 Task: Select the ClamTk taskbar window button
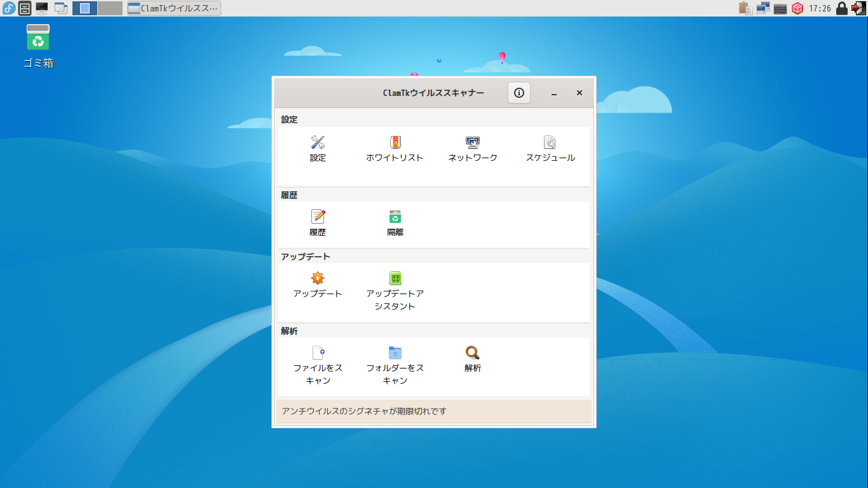click(174, 8)
